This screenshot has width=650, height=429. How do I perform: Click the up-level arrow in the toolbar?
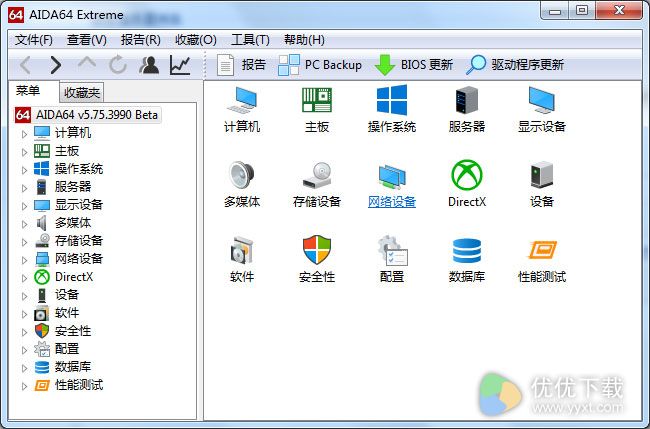click(x=87, y=63)
